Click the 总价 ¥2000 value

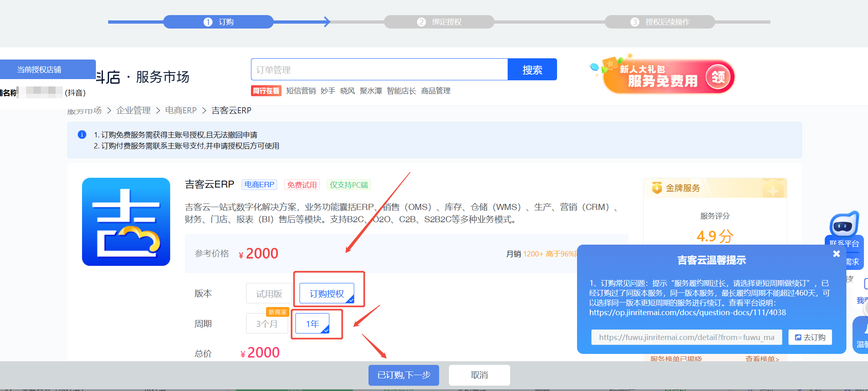point(260,353)
